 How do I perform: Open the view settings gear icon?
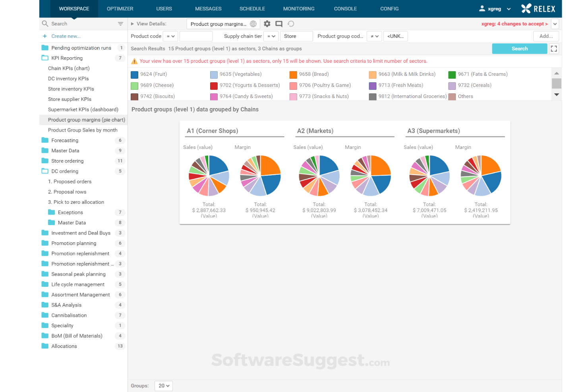267,24
